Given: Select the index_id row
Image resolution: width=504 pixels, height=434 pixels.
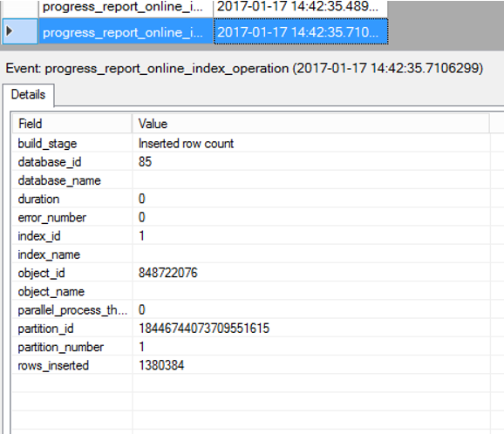Looking at the screenshot, I should tap(251, 236).
